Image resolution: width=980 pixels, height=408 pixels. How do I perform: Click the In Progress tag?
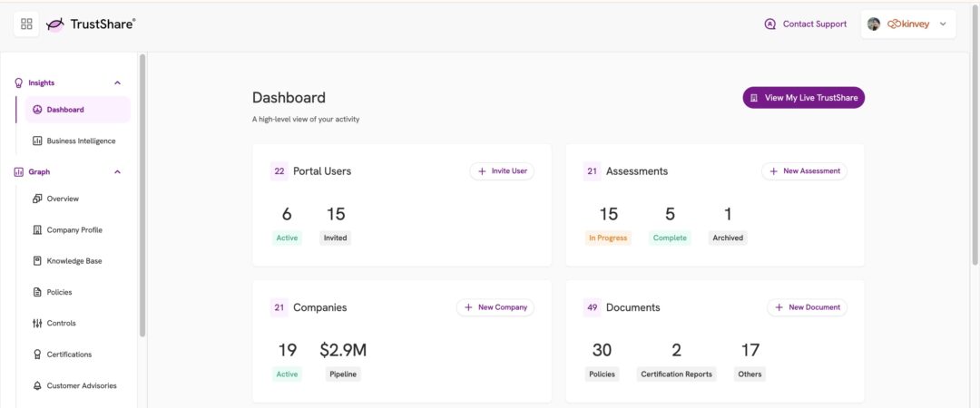coord(608,238)
